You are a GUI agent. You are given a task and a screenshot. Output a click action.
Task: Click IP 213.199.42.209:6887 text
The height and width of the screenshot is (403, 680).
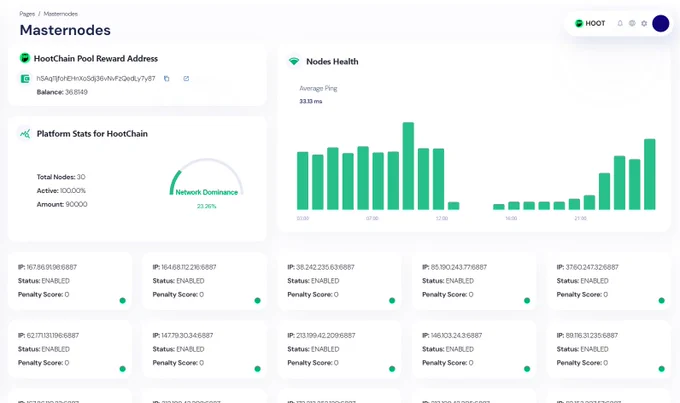point(326,335)
